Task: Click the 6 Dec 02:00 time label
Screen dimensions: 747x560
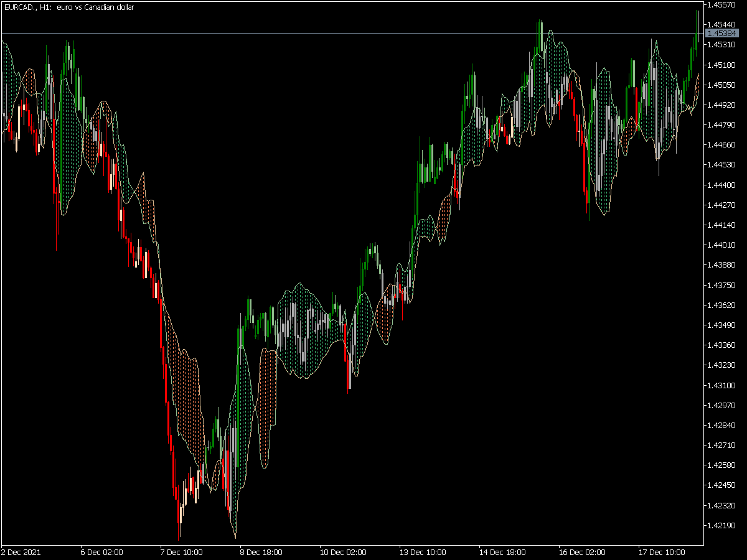Action: pos(101,552)
